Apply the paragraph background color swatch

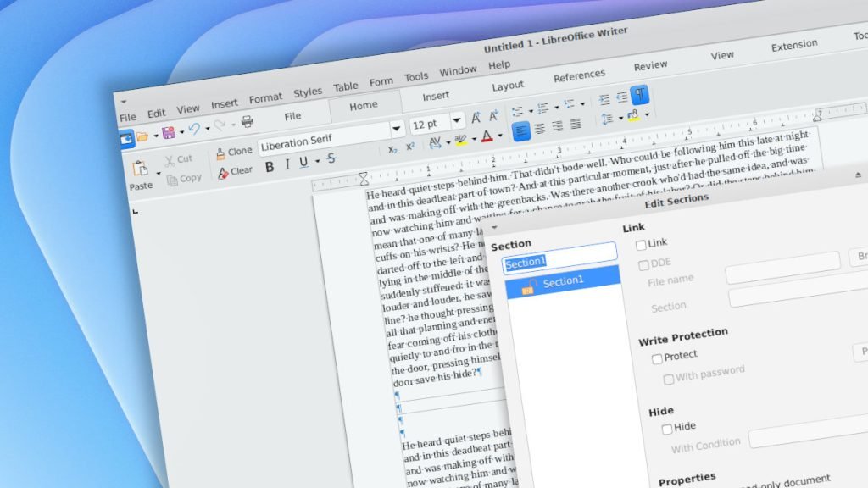click(x=634, y=115)
